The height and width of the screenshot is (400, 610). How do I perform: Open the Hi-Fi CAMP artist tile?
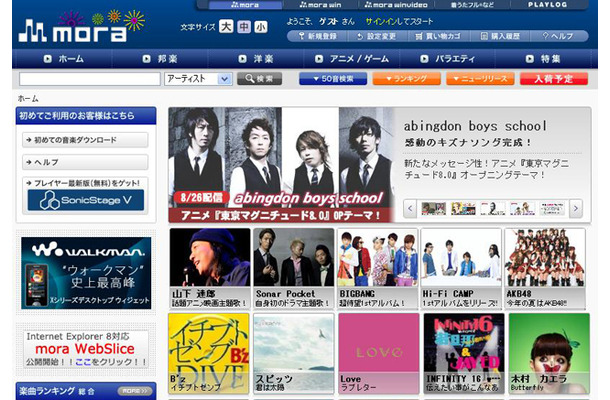click(461, 269)
